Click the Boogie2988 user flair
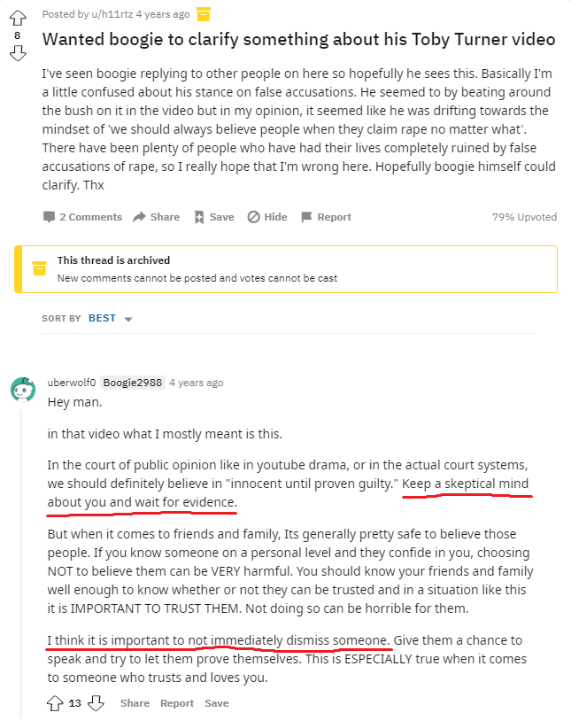The width and height of the screenshot is (571, 728). 133,383
